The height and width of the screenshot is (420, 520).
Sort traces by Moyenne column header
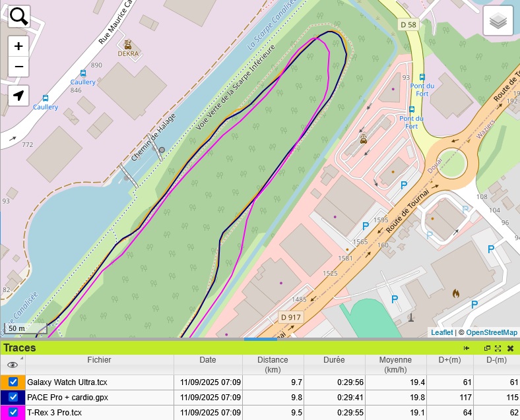click(395, 365)
